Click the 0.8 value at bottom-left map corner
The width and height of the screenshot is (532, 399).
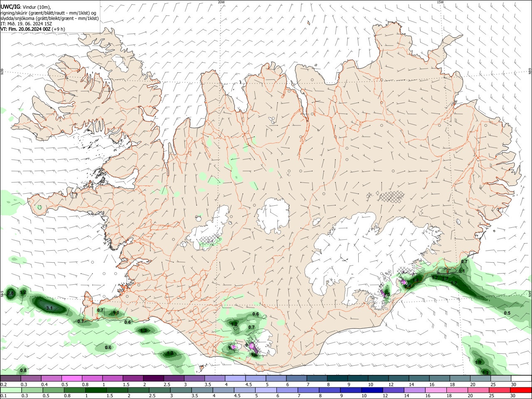(23, 370)
